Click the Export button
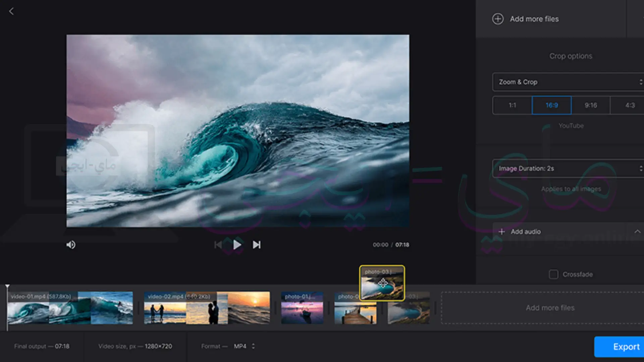 pos(619,347)
